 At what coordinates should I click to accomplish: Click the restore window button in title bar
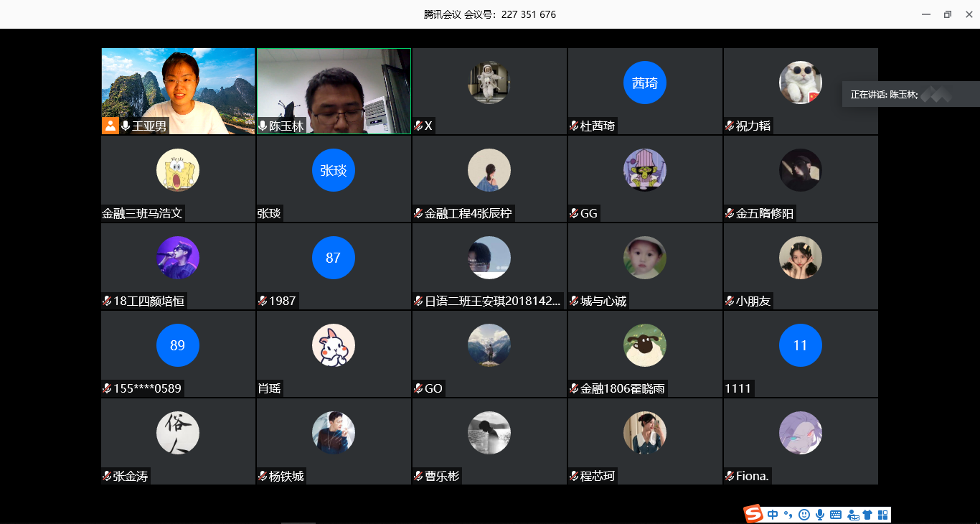(x=948, y=14)
